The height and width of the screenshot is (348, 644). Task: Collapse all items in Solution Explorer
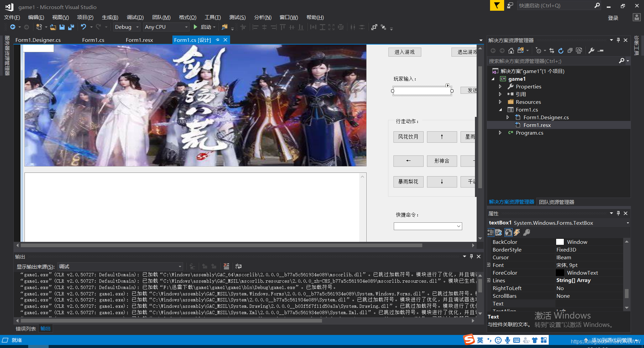(x=570, y=51)
